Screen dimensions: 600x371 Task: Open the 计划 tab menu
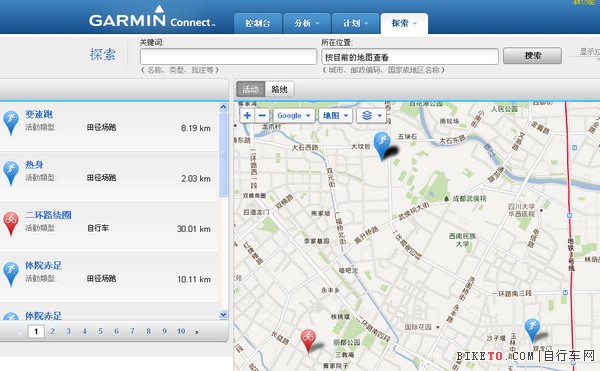point(355,23)
